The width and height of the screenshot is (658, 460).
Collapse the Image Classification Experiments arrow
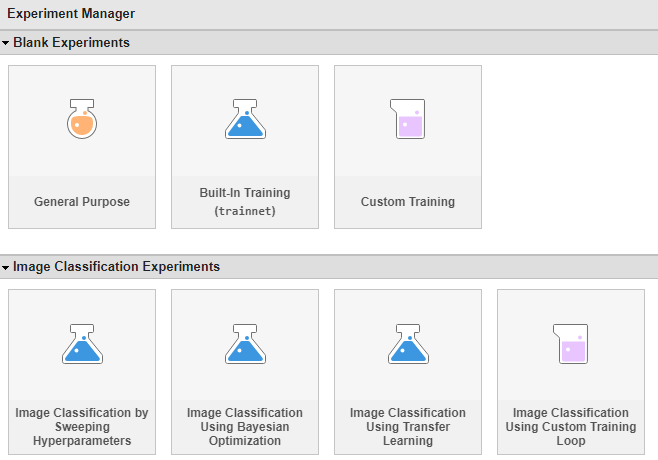6,267
